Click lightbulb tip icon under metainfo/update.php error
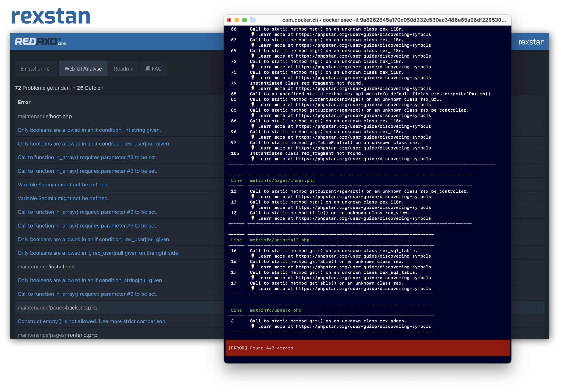Screen dimensions: 561x392 [x=253, y=326]
